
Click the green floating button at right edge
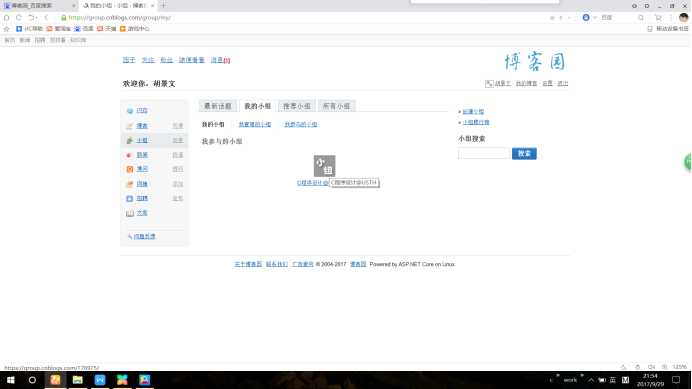(x=688, y=162)
